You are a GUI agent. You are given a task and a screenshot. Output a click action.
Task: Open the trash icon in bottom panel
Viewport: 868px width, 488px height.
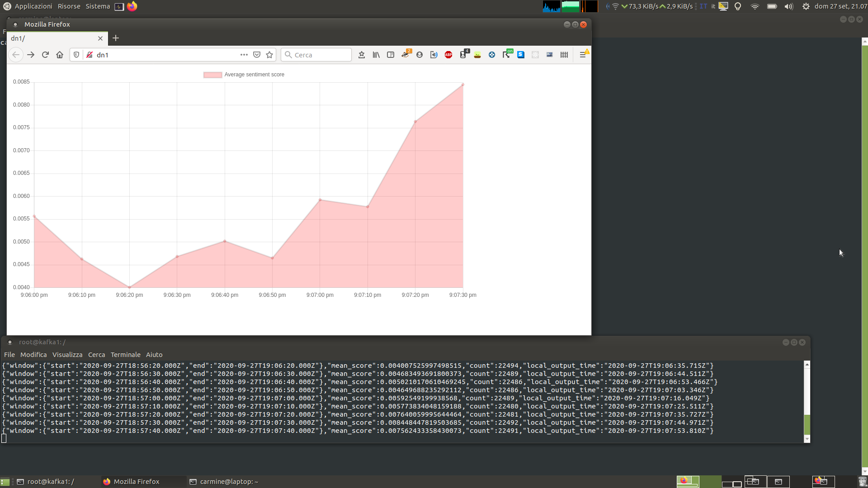[x=862, y=482]
